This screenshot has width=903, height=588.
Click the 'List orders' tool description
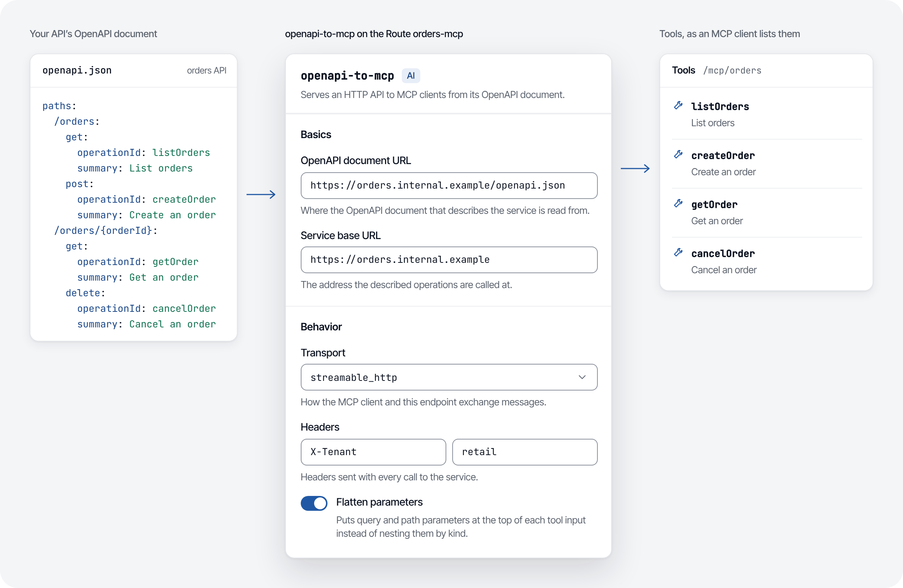tap(713, 123)
